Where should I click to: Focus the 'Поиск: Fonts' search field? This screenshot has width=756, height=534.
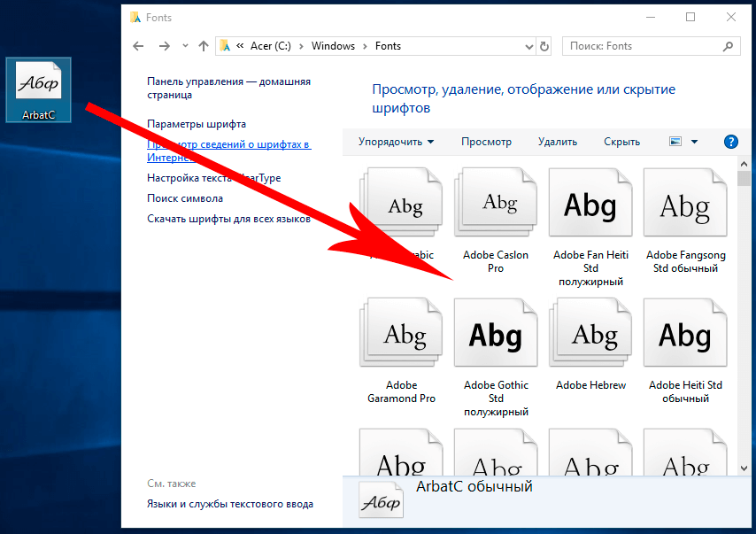[651, 46]
